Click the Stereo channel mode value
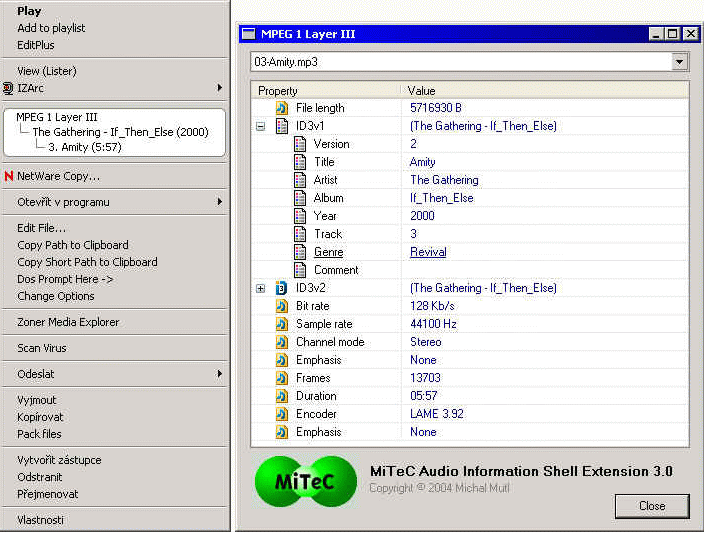This screenshot has height=533, width=704. click(426, 342)
